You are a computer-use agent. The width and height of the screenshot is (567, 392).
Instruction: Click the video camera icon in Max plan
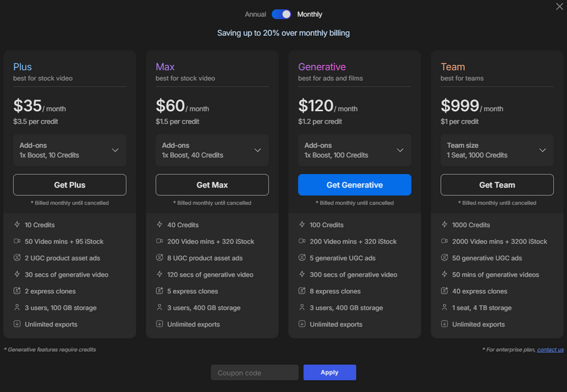pos(159,242)
